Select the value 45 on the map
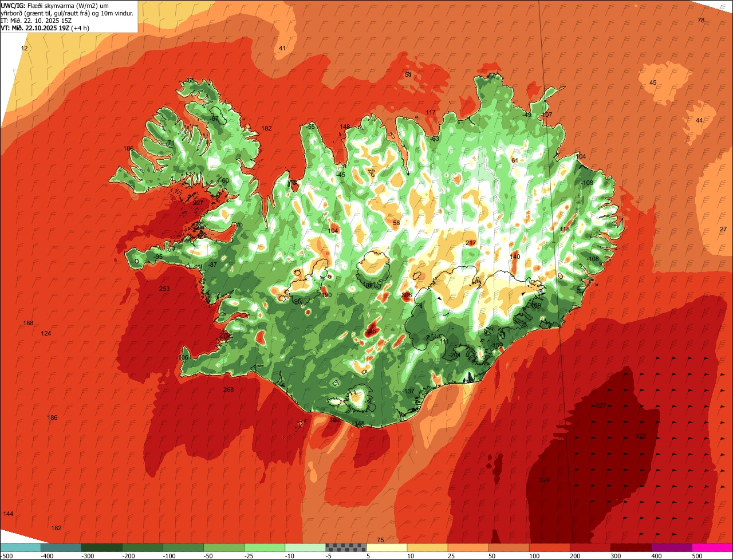Viewport: 733px width, 560px height. [x=653, y=83]
